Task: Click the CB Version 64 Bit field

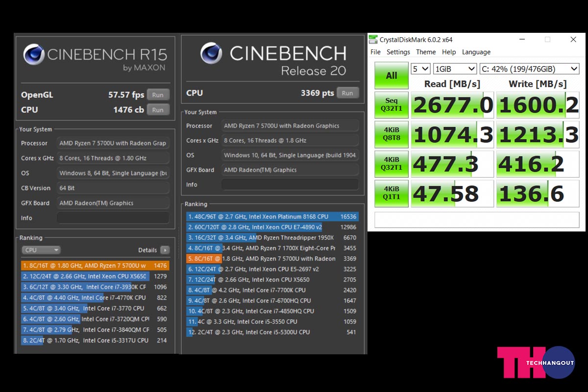Action: click(113, 188)
